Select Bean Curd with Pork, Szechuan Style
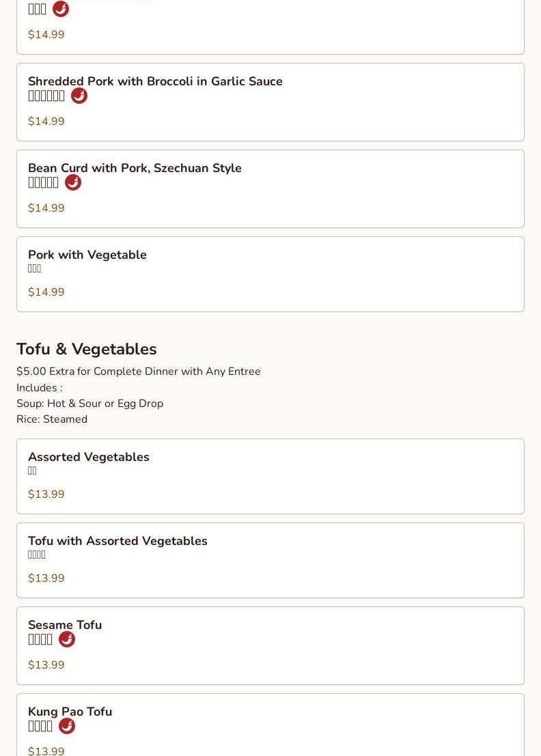541x756 pixels. click(x=135, y=168)
